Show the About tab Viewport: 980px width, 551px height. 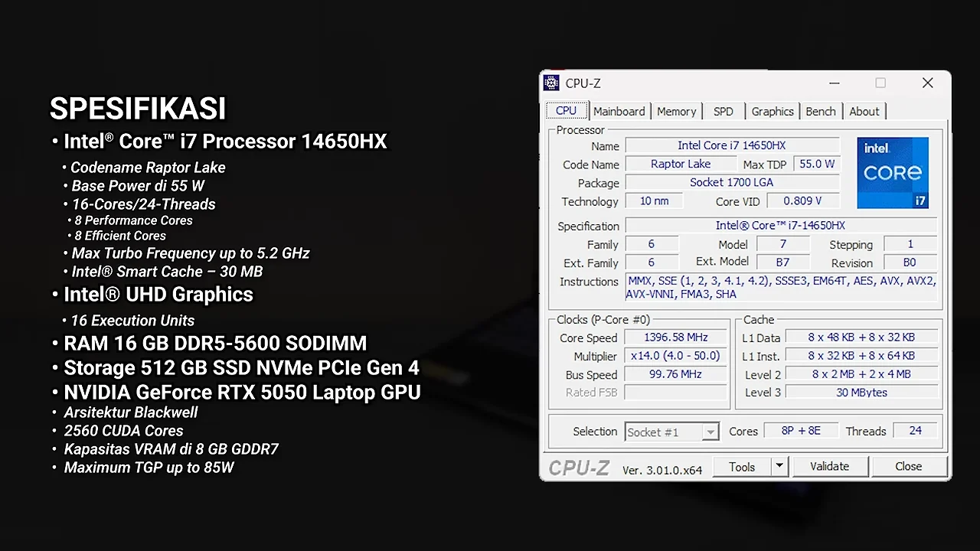[864, 112]
